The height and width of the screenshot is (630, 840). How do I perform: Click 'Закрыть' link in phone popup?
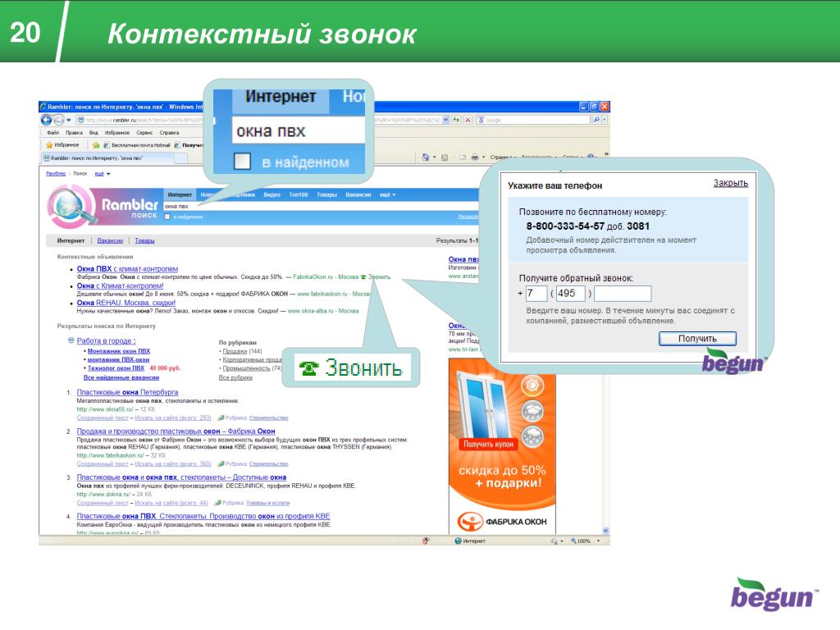click(730, 183)
